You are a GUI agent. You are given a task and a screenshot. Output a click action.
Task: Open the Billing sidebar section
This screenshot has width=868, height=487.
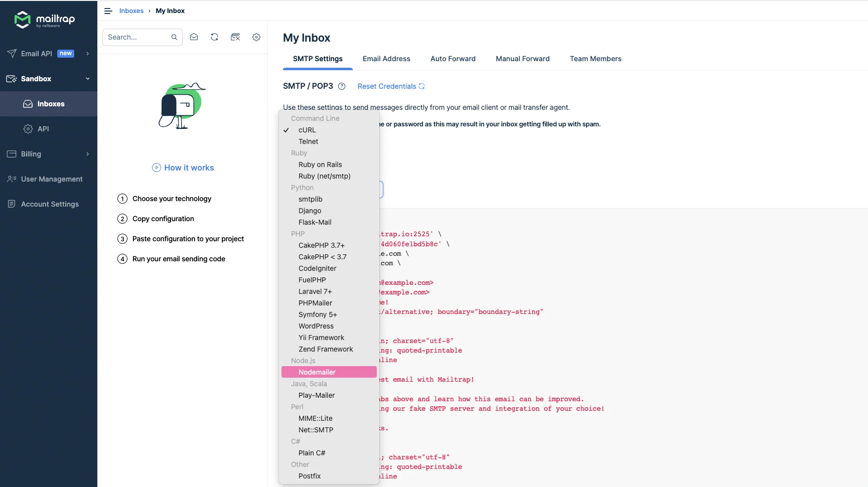(x=31, y=154)
